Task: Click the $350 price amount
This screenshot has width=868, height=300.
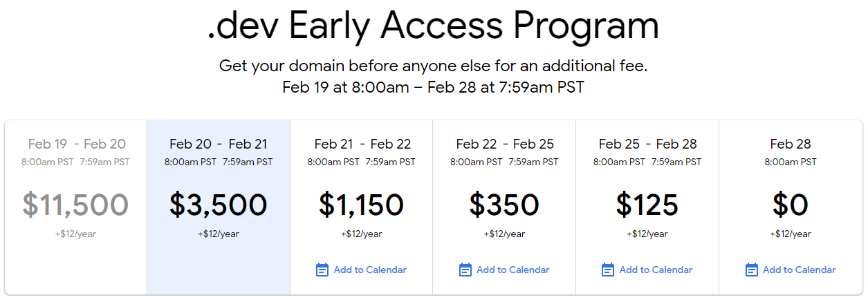Action: pos(504,205)
